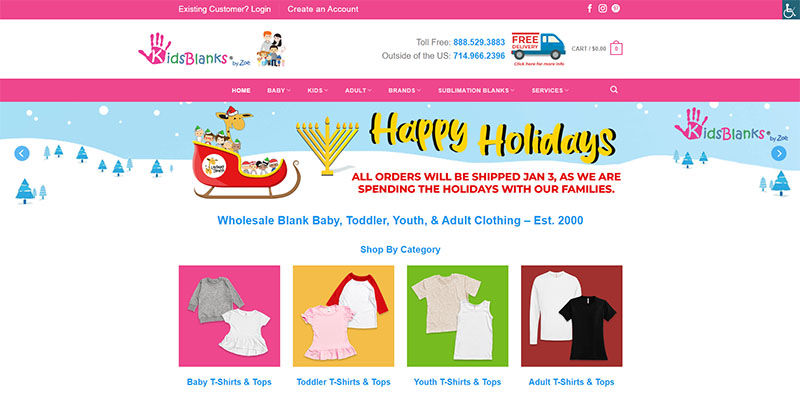The height and width of the screenshot is (400, 800).
Task: Open the Brands navigation menu
Action: click(405, 90)
